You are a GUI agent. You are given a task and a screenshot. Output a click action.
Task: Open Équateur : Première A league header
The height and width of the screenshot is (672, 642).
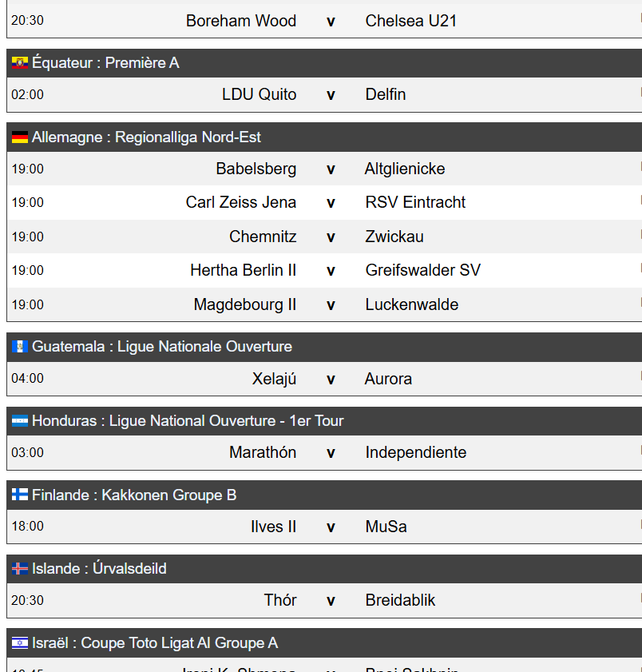coord(324,63)
